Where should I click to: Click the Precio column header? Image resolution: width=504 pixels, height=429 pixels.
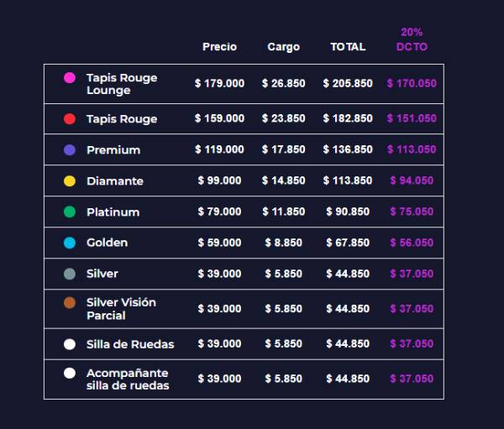[219, 47]
